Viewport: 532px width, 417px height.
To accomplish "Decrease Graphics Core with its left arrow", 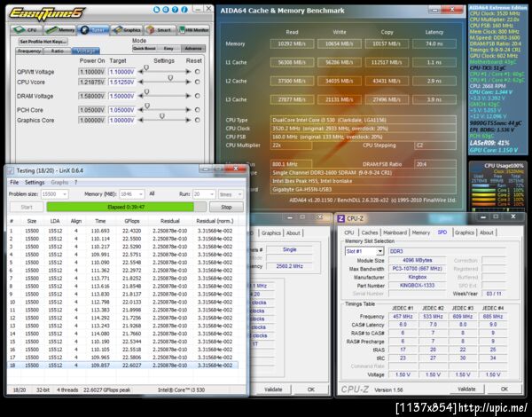I will (140, 120).
